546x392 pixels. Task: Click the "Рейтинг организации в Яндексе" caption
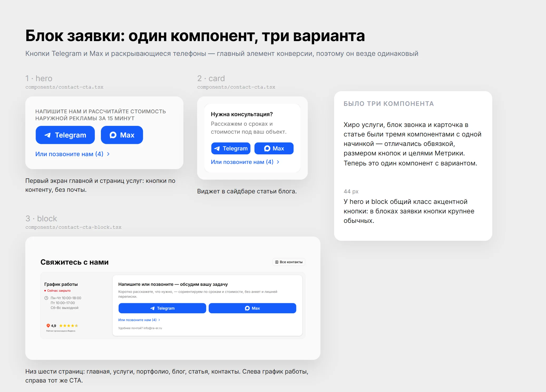(x=61, y=331)
